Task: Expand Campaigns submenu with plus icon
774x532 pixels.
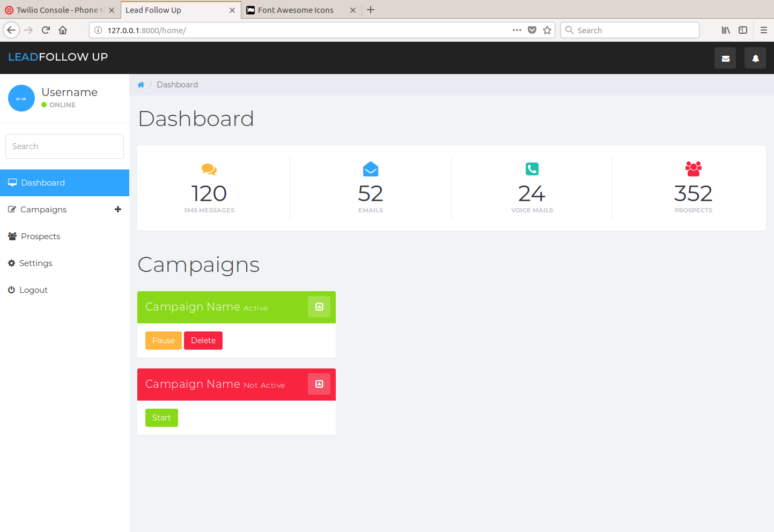Action: (118, 209)
